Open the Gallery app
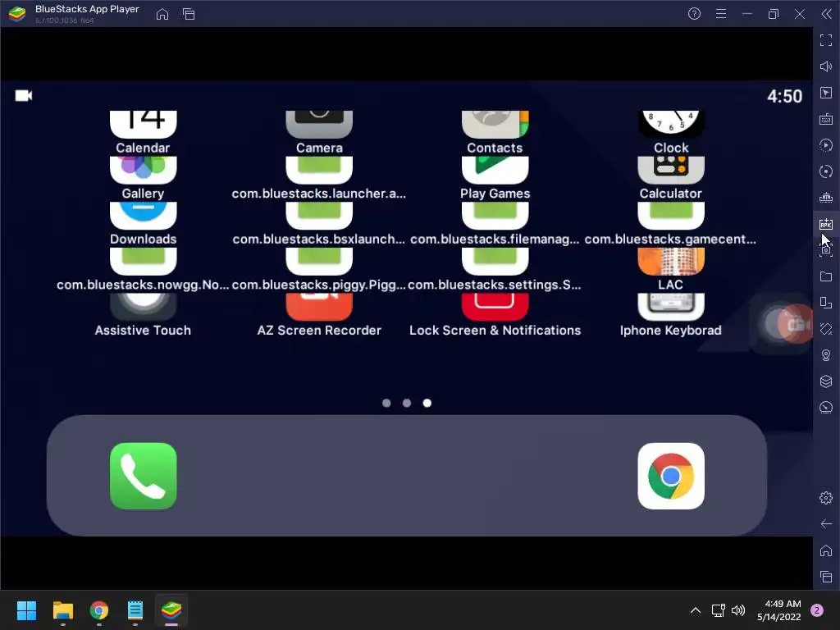 143,171
